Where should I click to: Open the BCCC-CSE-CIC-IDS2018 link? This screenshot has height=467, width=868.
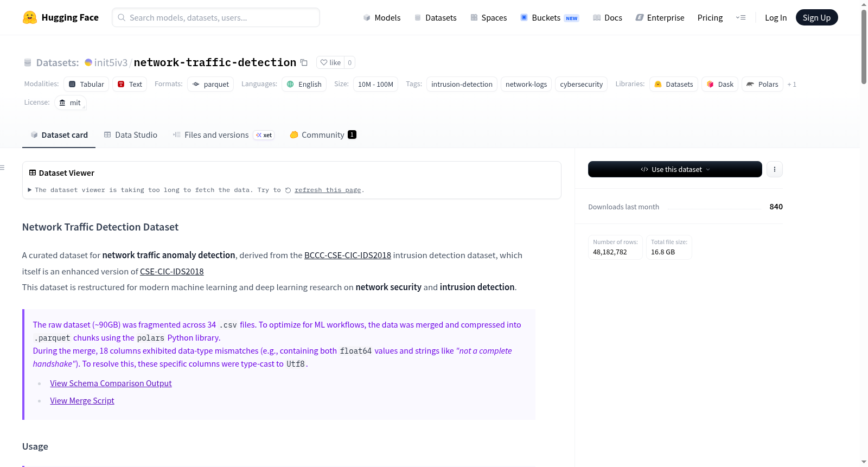(x=348, y=255)
